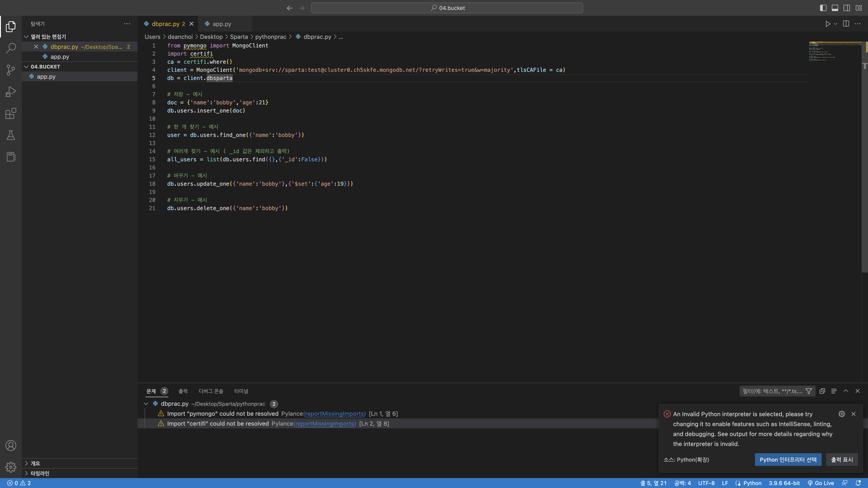Start Go Live server
This screenshot has width=868, height=488.
(821, 483)
